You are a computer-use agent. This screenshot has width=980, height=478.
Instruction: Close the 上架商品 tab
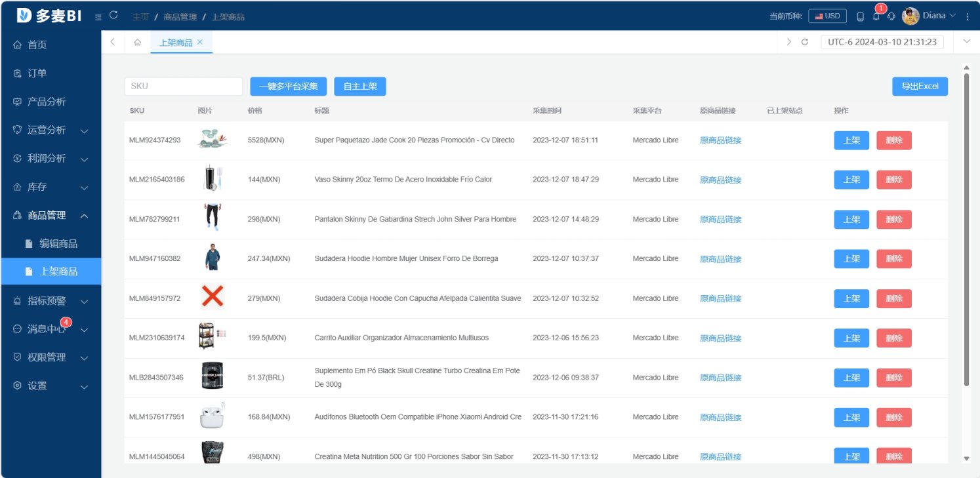pos(200,42)
